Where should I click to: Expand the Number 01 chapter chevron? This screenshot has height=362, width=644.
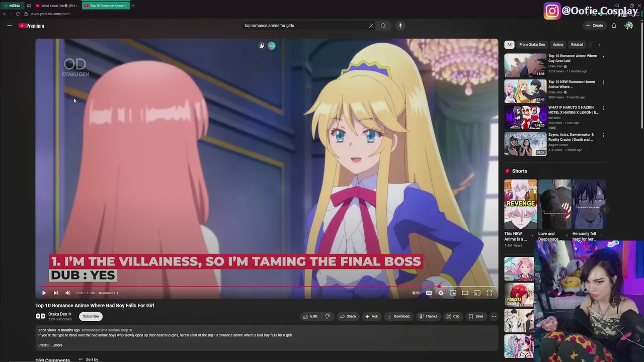[117, 293]
